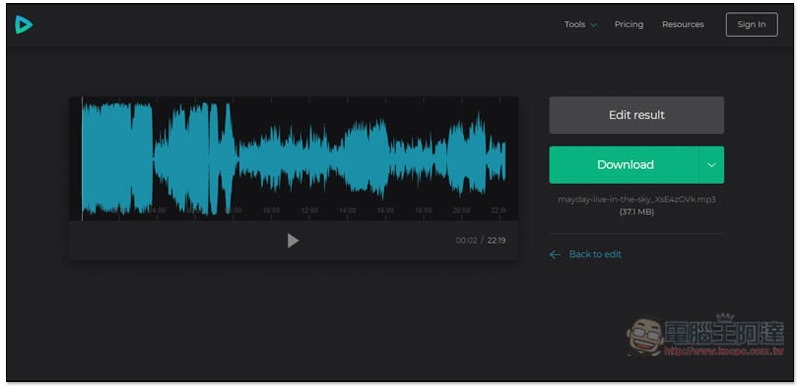The width and height of the screenshot is (800, 386).
Task: Click the left arrow beside Back to edit
Action: tap(555, 254)
